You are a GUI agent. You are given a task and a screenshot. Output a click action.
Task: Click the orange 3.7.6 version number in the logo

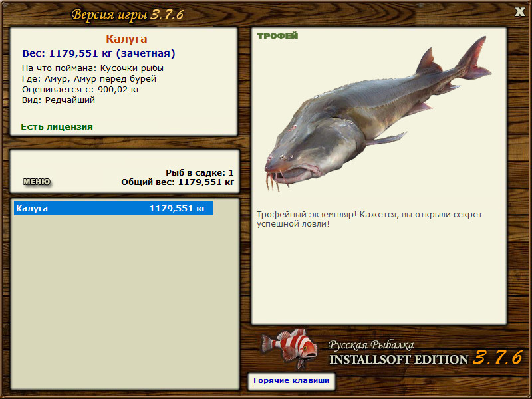click(497, 357)
